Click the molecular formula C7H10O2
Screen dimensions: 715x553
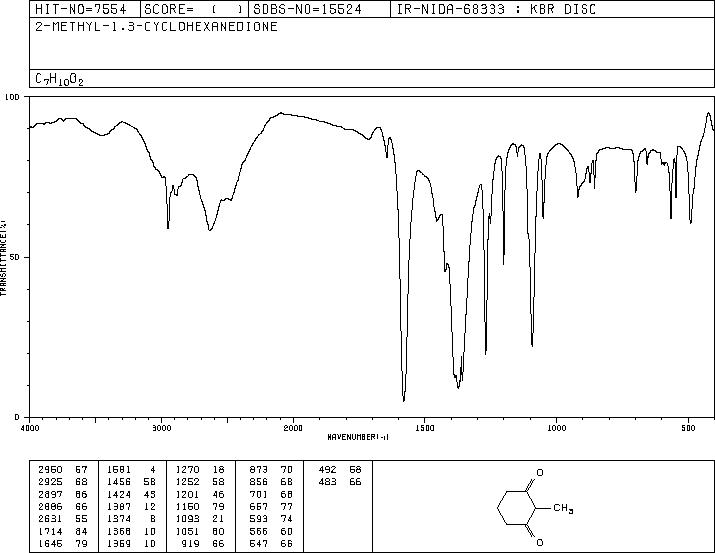tap(59, 79)
